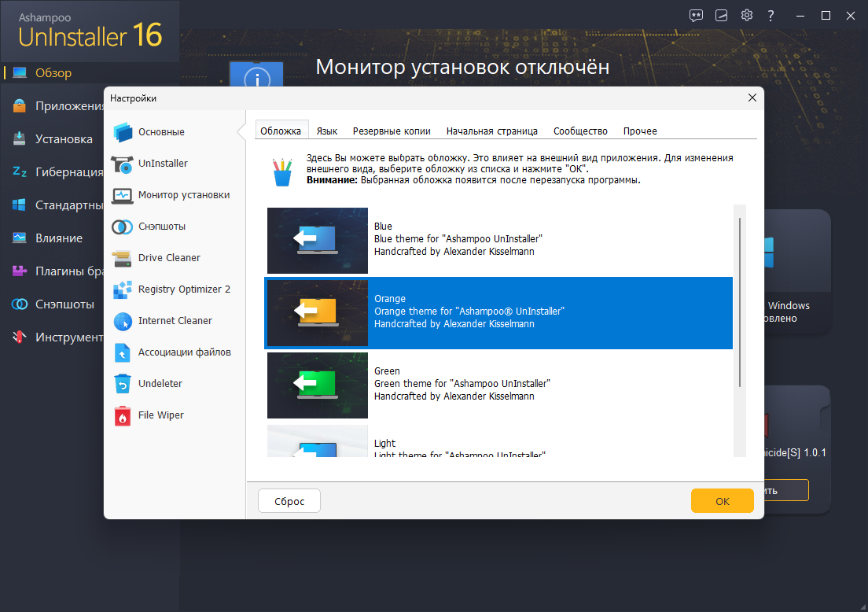Click the Монитор установки monitor icon
The width and height of the screenshot is (868, 612).
(x=123, y=195)
